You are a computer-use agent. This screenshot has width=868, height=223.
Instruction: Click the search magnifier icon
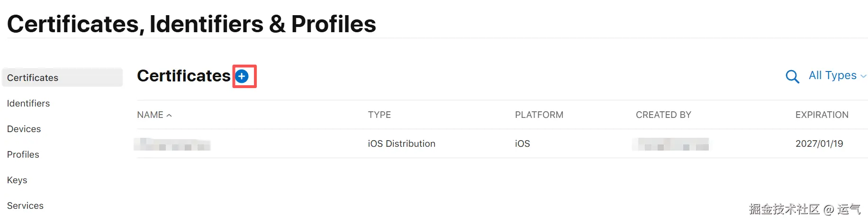point(792,76)
